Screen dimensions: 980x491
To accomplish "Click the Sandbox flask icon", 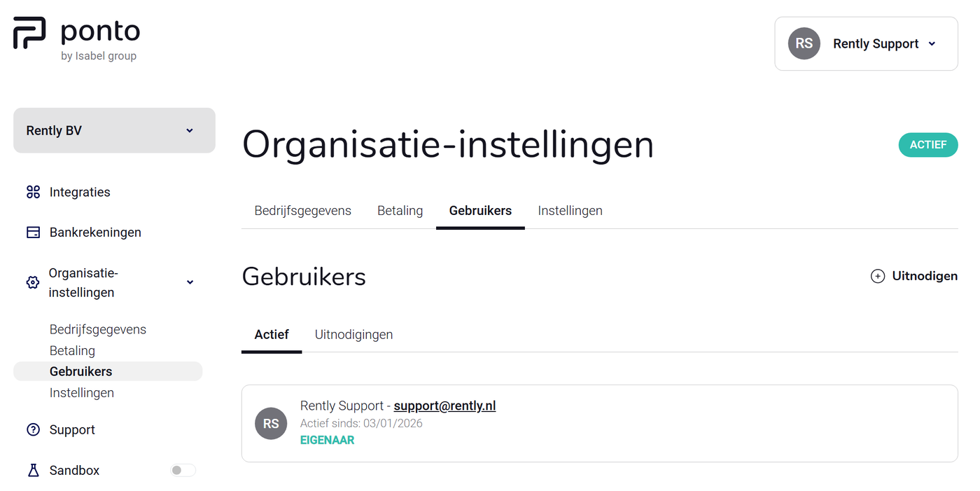I will pos(33,471).
